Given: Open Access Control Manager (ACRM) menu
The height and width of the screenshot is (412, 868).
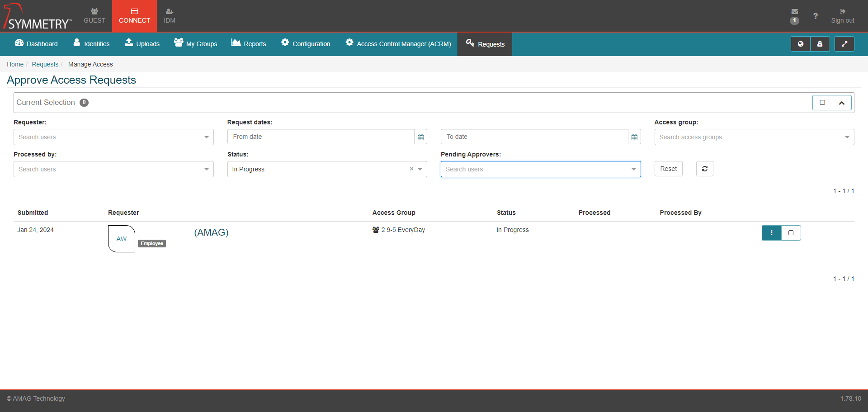Looking at the screenshot, I should 398,44.
